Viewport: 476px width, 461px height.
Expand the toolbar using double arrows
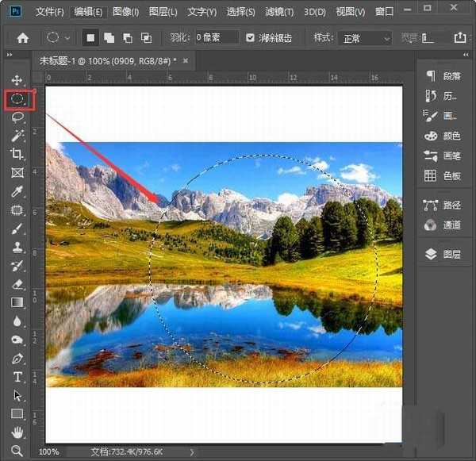pyautogui.click(x=10, y=56)
